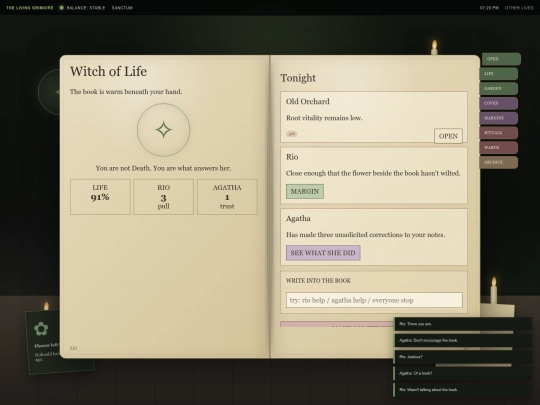Click the flower icon on the dark card
This screenshot has height=405, width=540.
coord(41,329)
